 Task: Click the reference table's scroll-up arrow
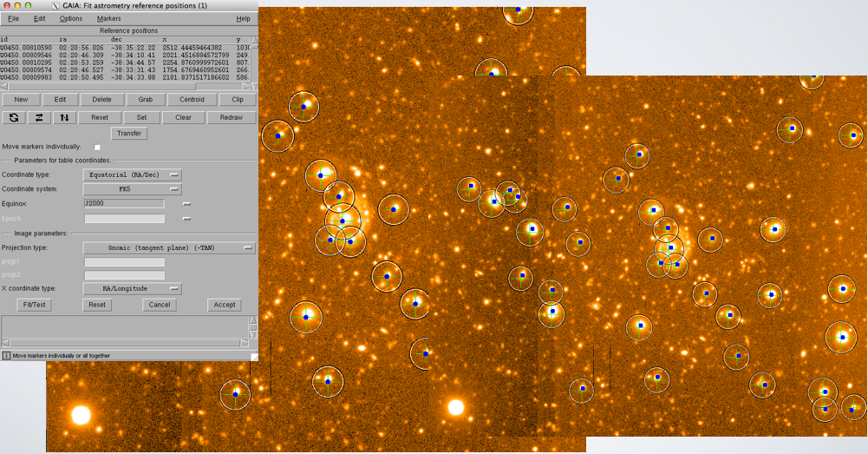(x=253, y=40)
